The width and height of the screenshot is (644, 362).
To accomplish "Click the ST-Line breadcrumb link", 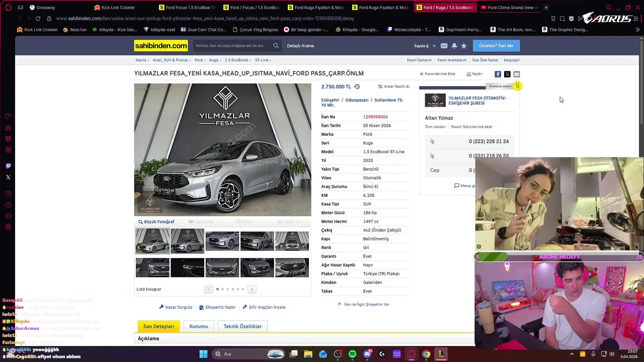I will click(x=262, y=60).
